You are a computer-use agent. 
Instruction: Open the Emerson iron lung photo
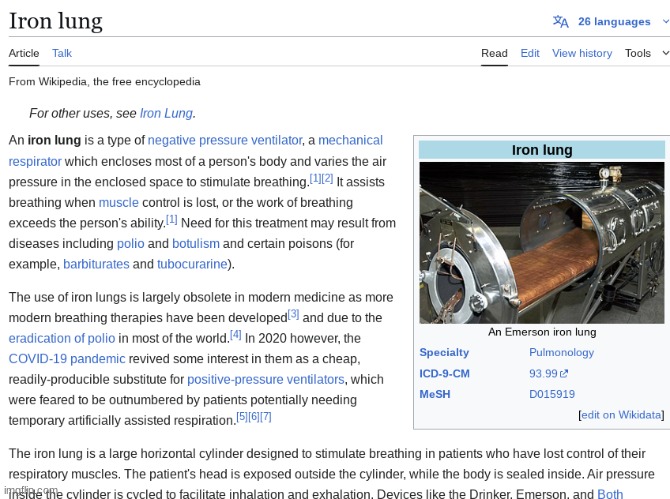click(542, 243)
